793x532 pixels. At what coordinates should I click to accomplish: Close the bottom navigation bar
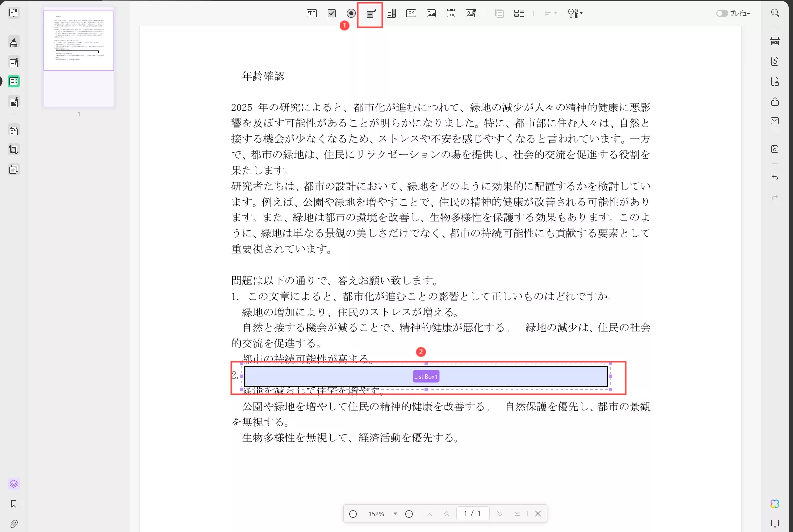[538, 514]
